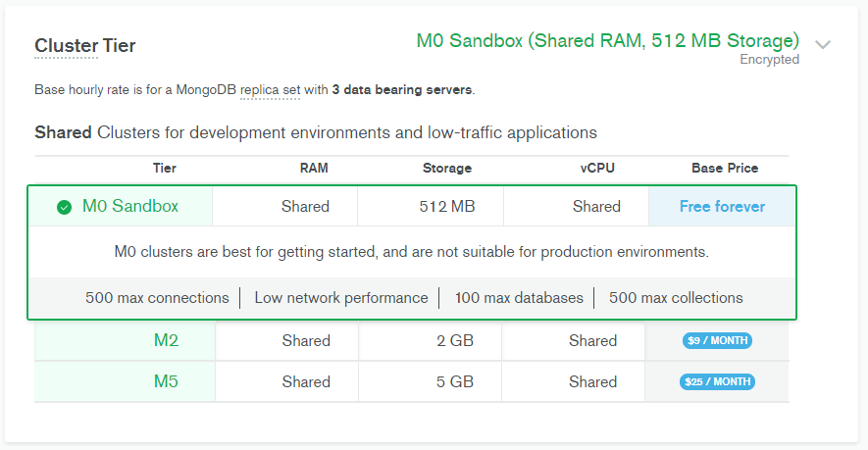Screen dimensions: 868x450
Task: Click the vCPU column header
Action: point(597,169)
